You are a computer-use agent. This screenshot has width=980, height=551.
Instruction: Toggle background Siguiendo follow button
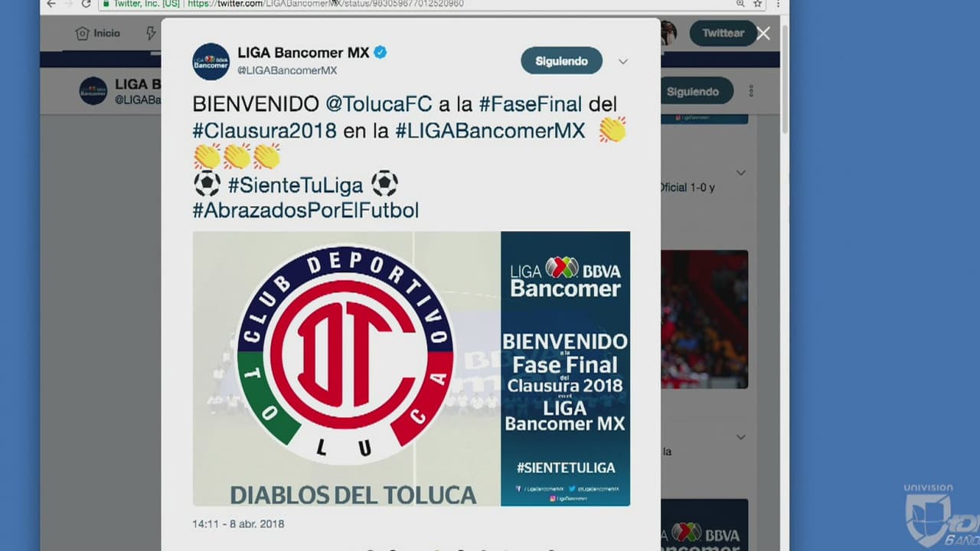(693, 91)
